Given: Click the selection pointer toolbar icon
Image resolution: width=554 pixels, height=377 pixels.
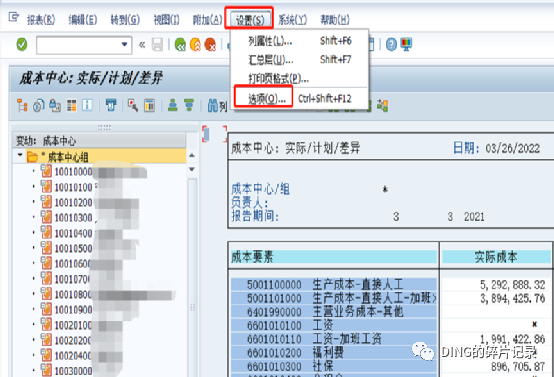Looking at the screenshot, I should coord(133,105).
